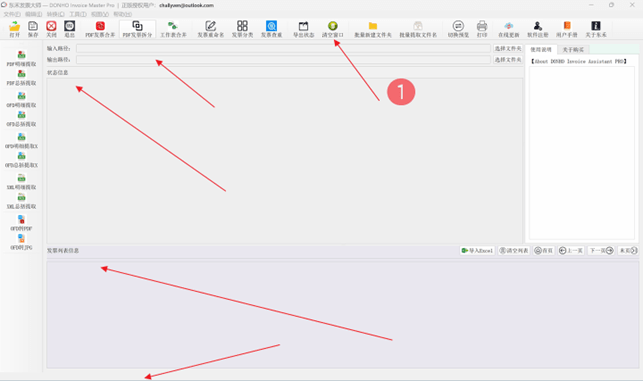Open 批量新建文件夹 batch folder creator
643x381 pixels.
[373, 30]
